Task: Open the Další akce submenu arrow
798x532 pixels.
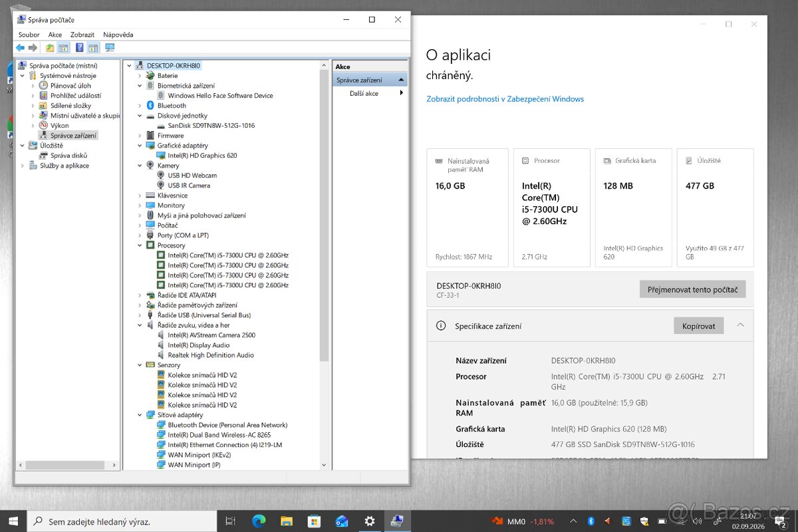Action: (x=402, y=93)
